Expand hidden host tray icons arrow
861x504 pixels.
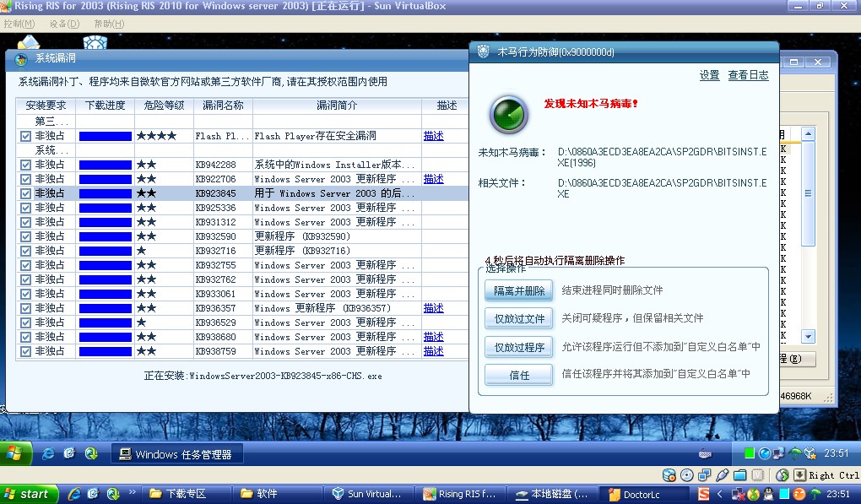719,494
